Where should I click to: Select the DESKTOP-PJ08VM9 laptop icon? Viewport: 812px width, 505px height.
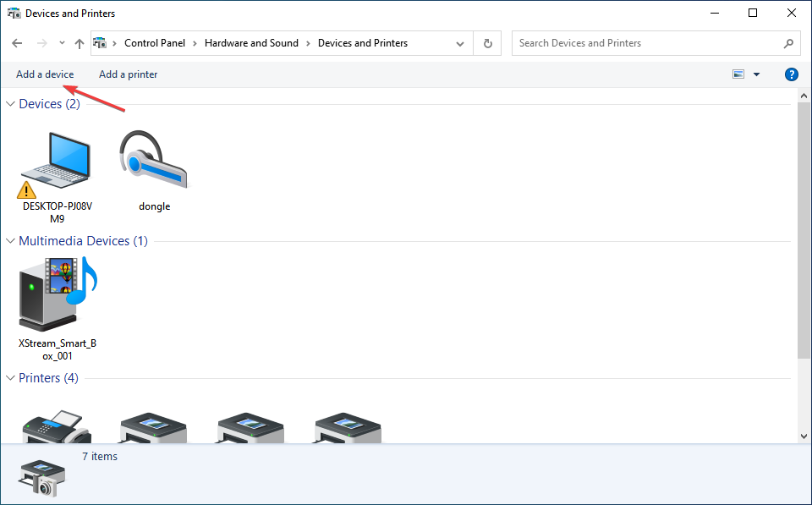pyautogui.click(x=56, y=163)
